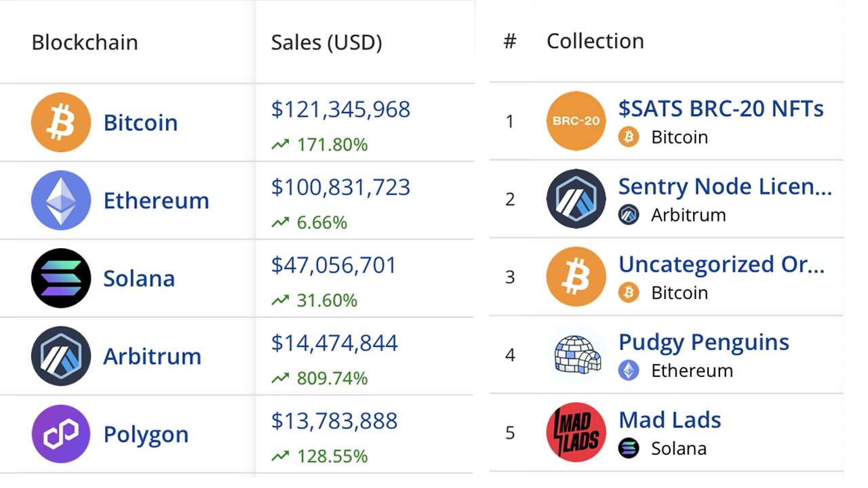Image resolution: width=868 pixels, height=488 pixels.
Task: Open the Bitcoin blockchain link
Action: 140,123
